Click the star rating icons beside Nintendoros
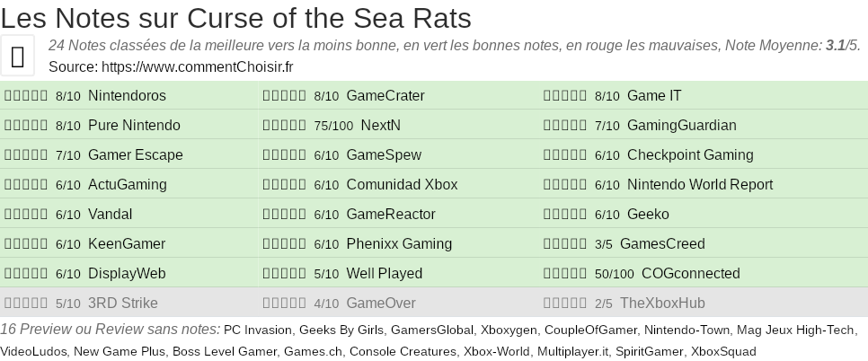 tap(26, 96)
